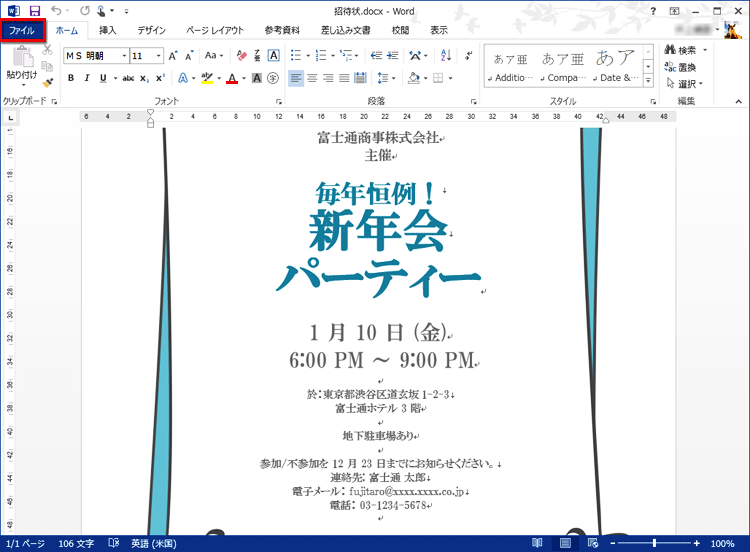
Task: Apply the Date &… style
Action: coord(616,66)
